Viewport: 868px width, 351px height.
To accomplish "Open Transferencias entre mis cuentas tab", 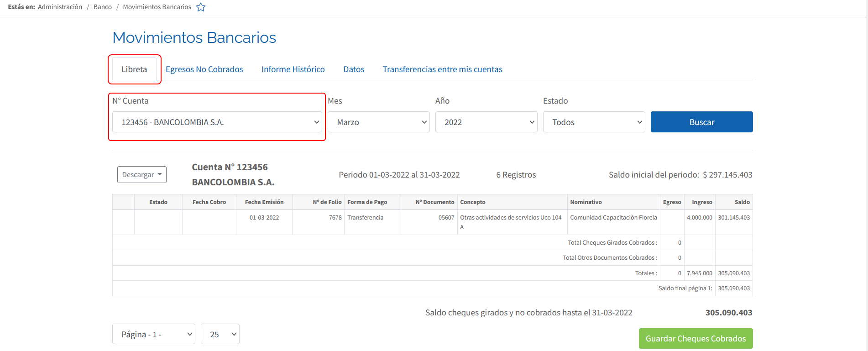I will [442, 69].
